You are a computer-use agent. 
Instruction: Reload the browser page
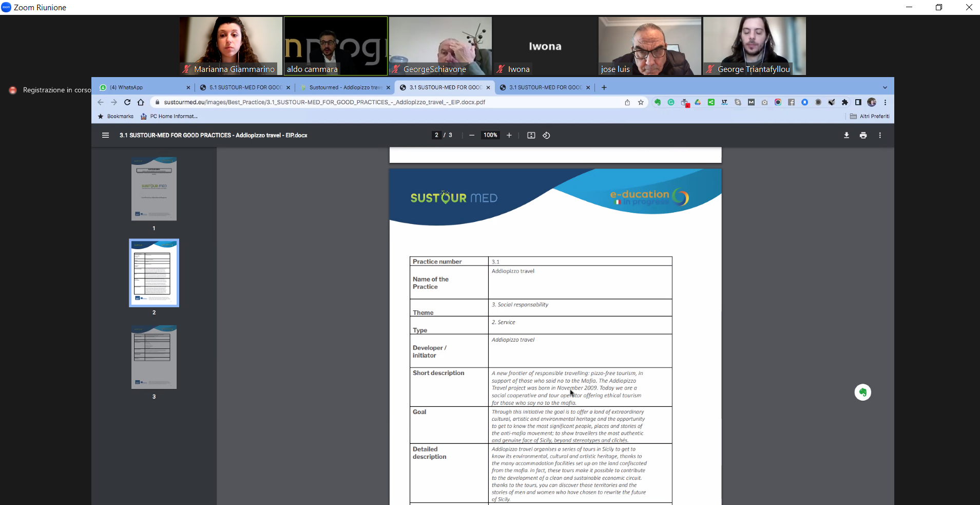click(x=127, y=102)
